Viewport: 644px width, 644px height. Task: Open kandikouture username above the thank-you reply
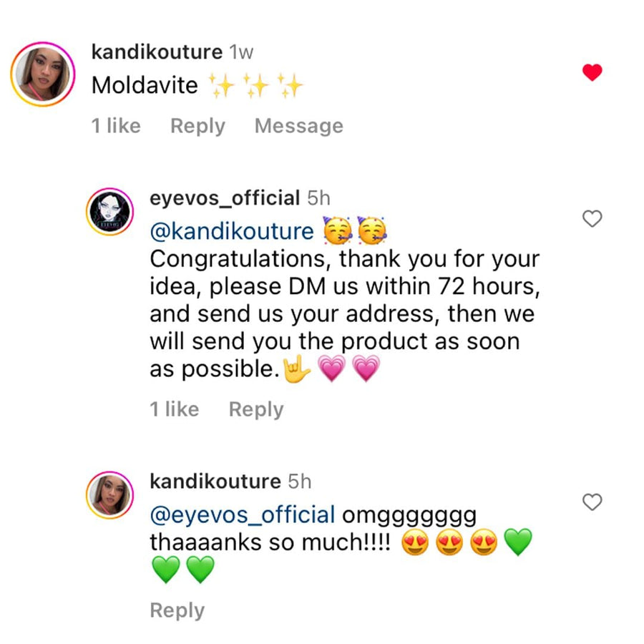215,482
